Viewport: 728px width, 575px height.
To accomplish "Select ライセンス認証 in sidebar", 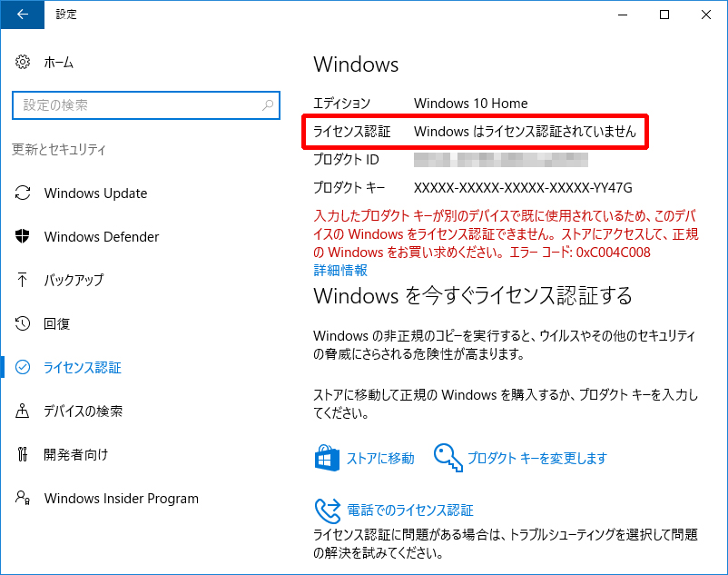I will [x=83, y=367].
